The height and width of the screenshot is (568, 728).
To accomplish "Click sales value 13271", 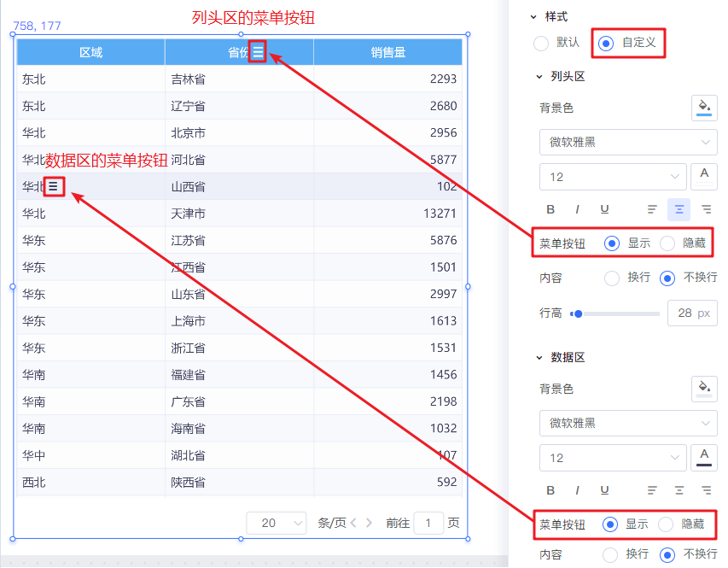I will pos(440,214).
